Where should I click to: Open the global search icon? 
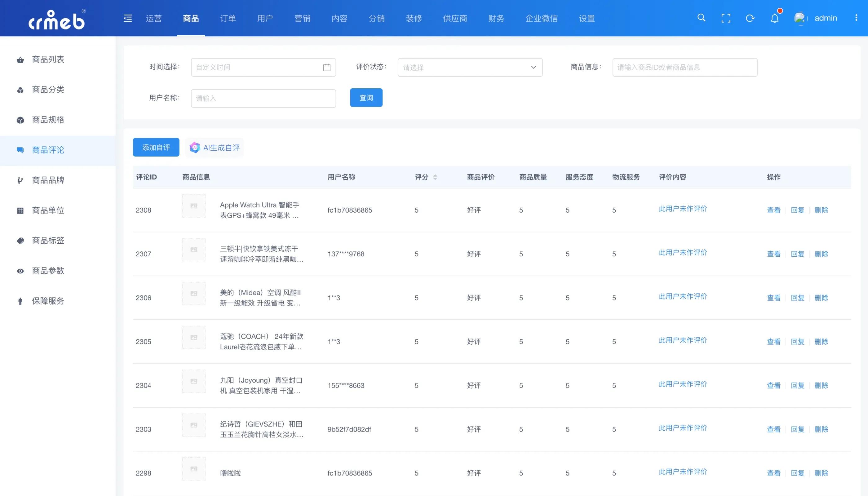tap(701, 18)
